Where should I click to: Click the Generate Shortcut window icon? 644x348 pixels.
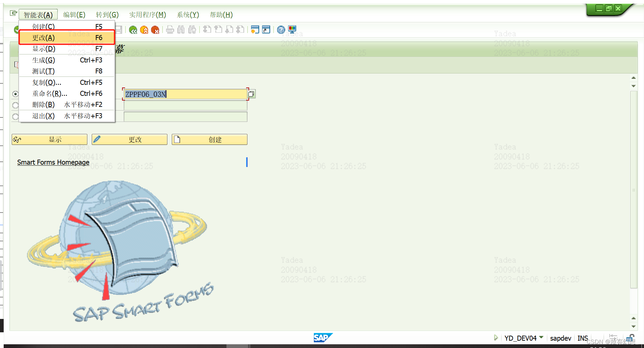tap(266, 30)
